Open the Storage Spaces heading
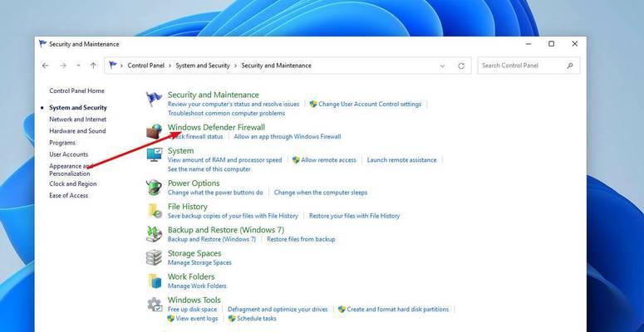The image size is (644, 332). click(x=194, y=253)
